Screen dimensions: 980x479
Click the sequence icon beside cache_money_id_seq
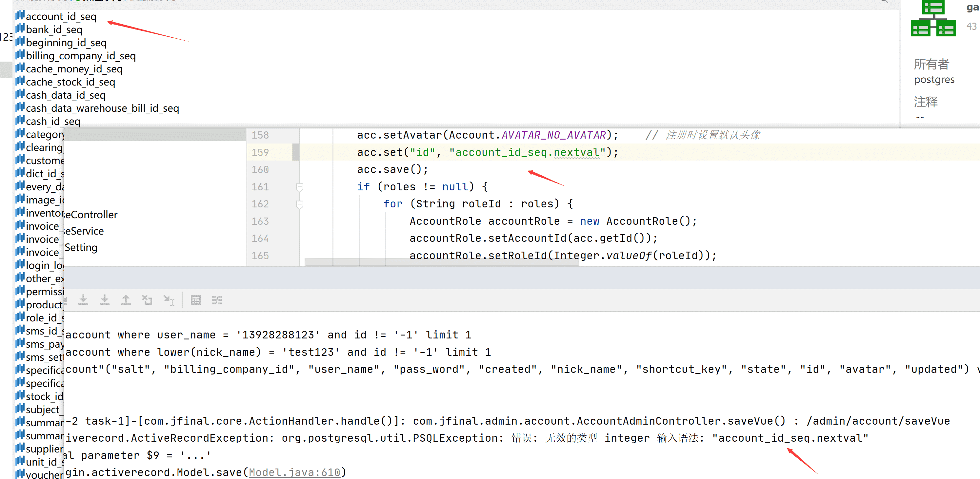coord(20,68)
